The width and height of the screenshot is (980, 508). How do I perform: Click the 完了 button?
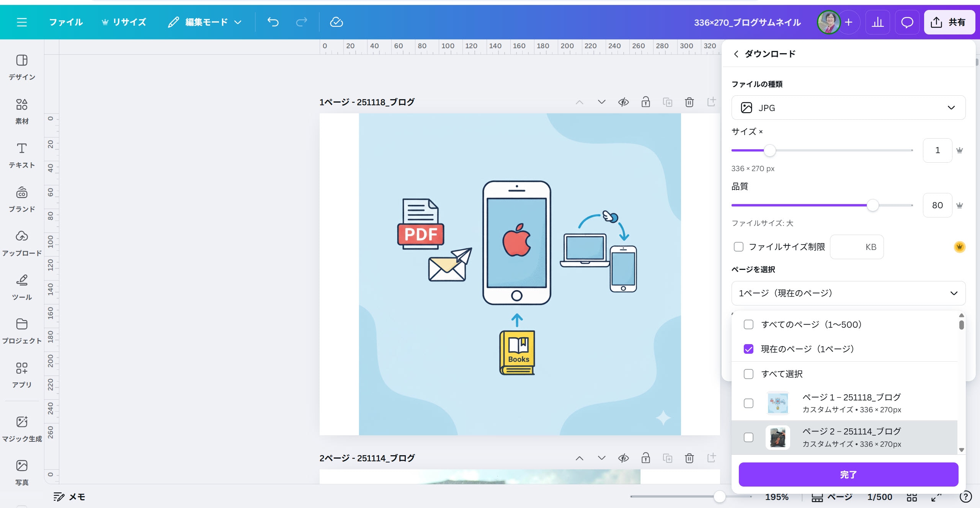coord(848,475)
